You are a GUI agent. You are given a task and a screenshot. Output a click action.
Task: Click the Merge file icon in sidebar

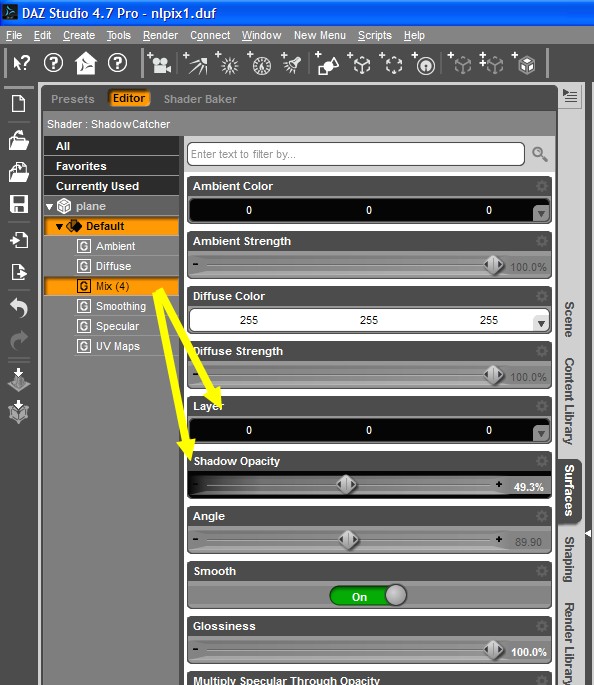(18, 172)
